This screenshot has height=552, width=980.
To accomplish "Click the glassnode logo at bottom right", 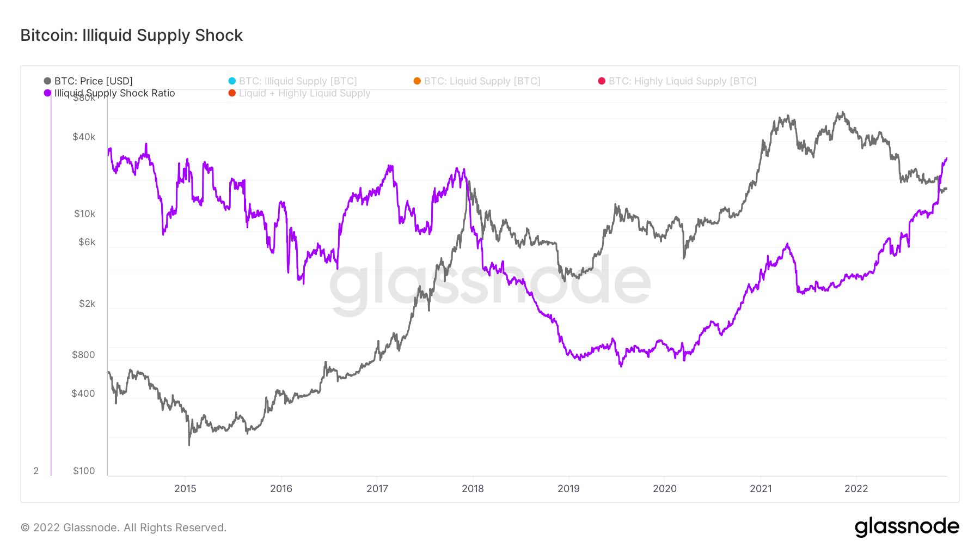I will [x=906, y=527].
